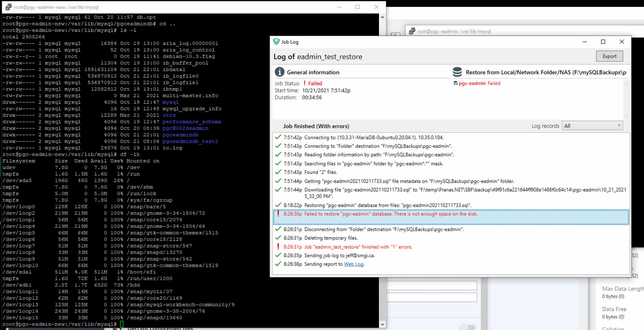Close the Job Log window
Viewport: 644px width, 330px height.
(x=622, y=42)
